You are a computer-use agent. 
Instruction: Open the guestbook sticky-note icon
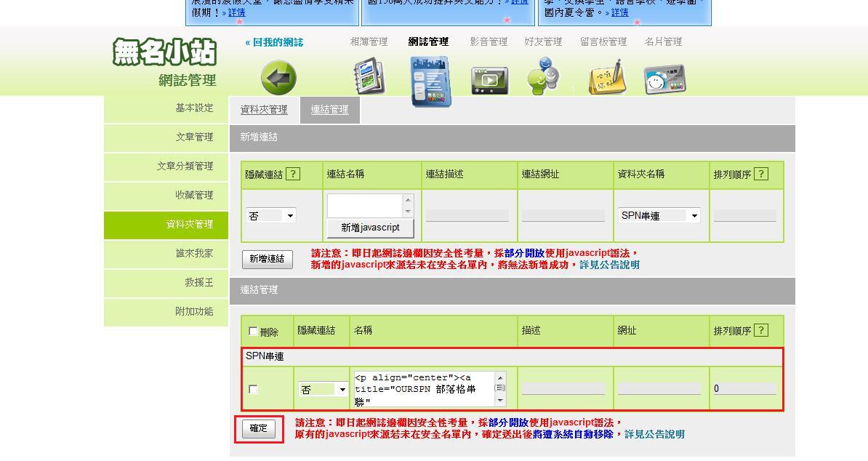(607, 78)
